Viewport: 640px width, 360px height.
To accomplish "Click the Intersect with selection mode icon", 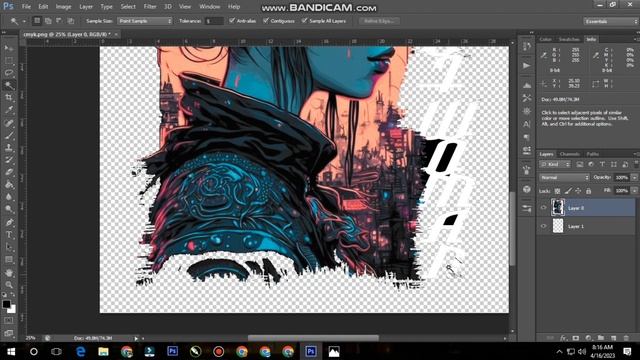I will [71, 20].
